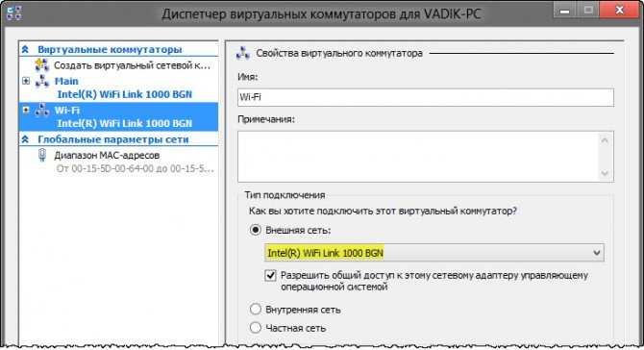Viewport: 644px width, 350px height.
Task: Click Intel(R) WiFi Link text under Main
Action: tap(124, 94)
